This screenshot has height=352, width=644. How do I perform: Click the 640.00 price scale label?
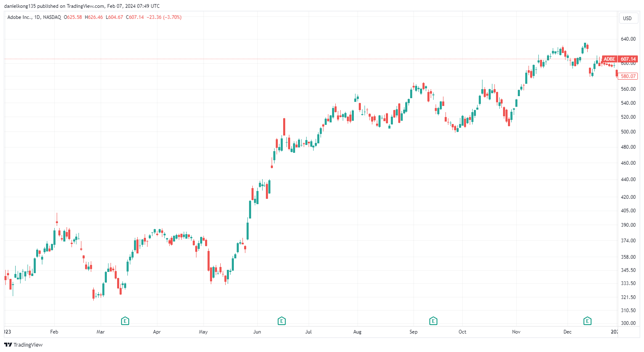(x=628, y=39)
